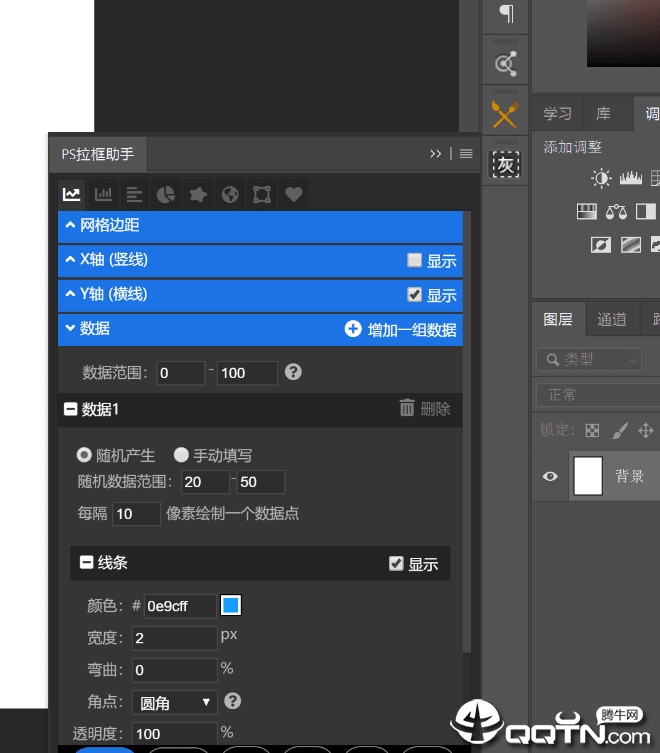
Task: Switch to the 通道 tab
Action: [612, 319]
